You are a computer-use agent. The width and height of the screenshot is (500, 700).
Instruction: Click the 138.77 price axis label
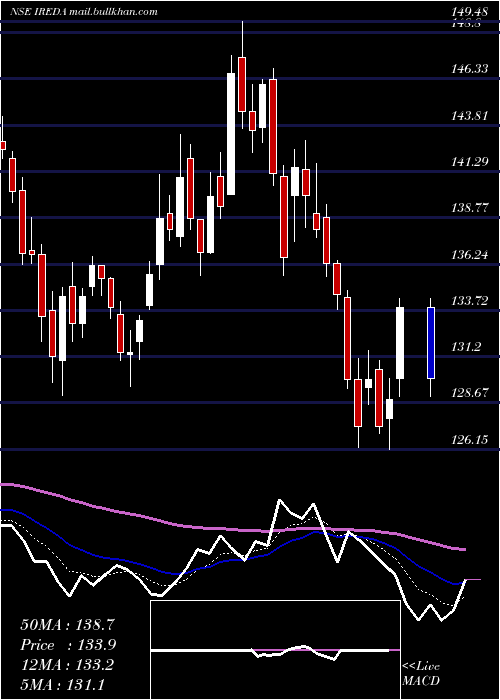(x=469, y=208)
